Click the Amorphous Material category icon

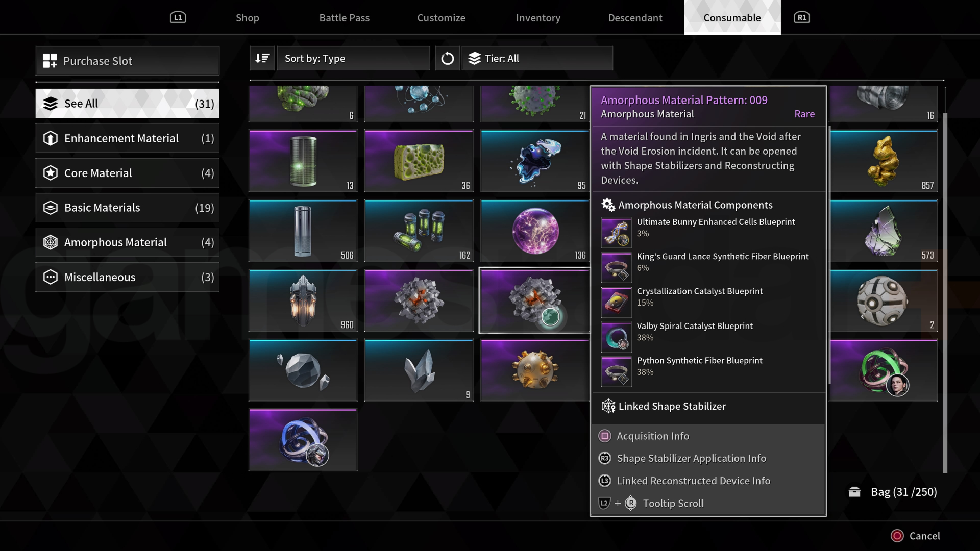(x=50, y=242)
